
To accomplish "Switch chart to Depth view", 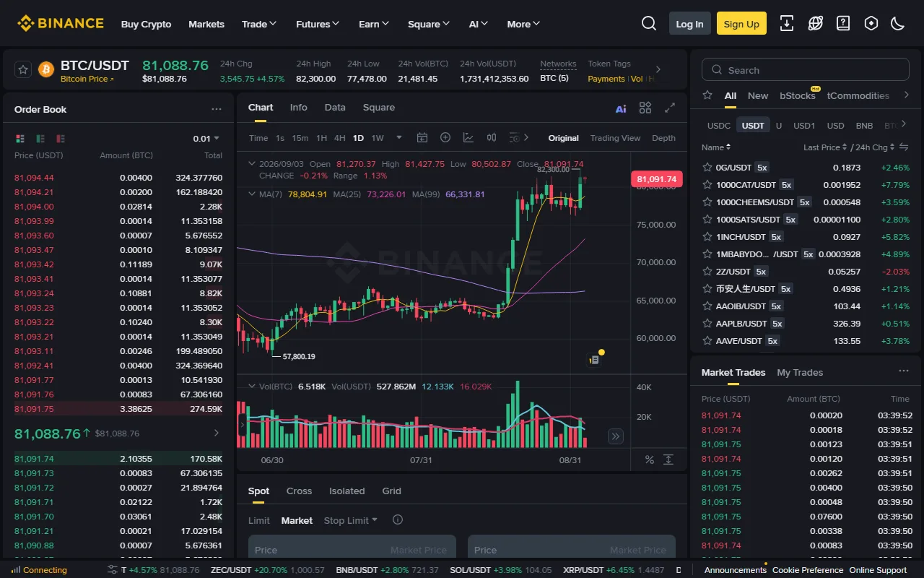I will click(663, 138).
